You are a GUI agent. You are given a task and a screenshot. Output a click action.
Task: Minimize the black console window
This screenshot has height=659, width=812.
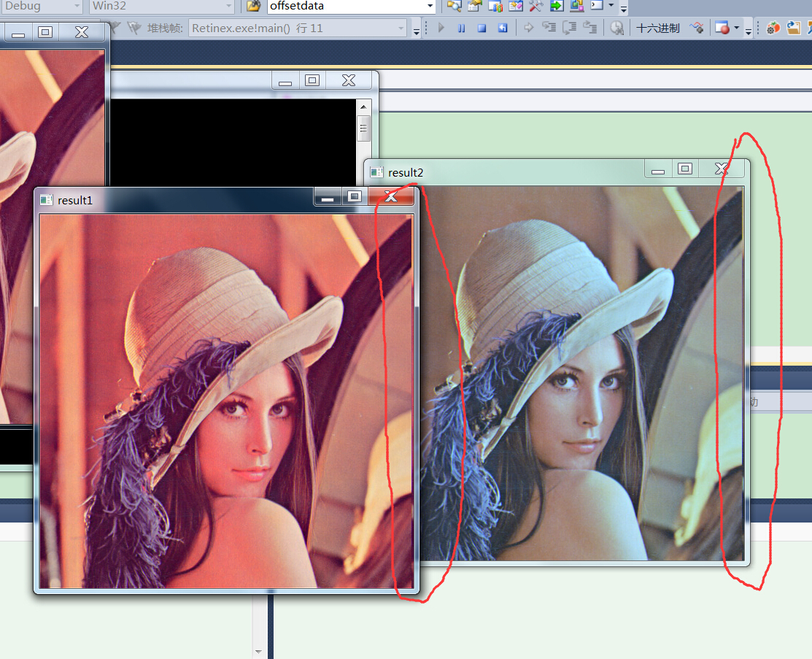click(x=285, y=80)
